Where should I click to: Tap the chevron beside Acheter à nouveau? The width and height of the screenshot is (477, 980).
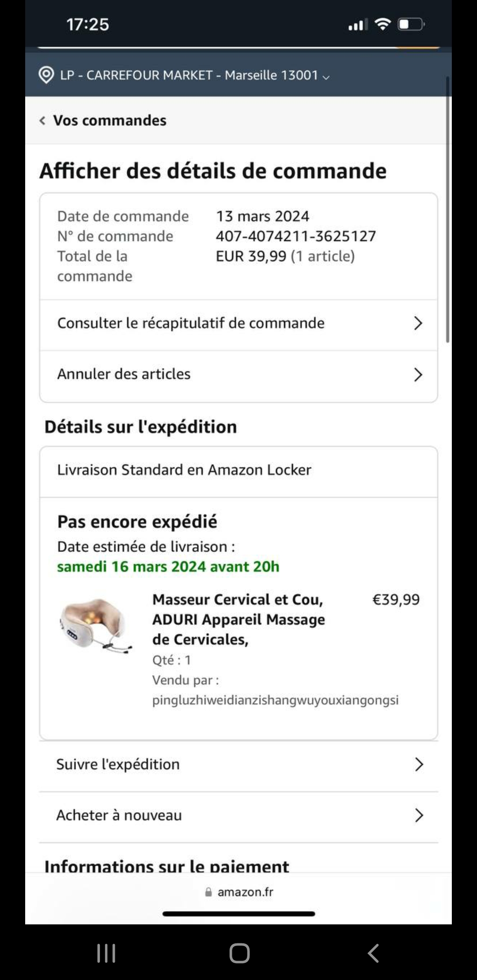(x=419, y=815)
